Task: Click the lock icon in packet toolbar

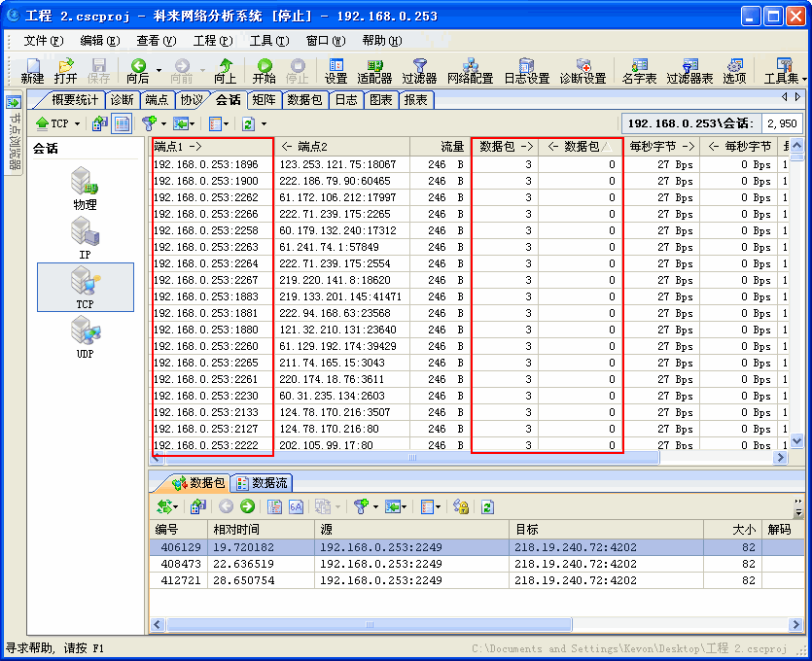Action: point(461,506)
